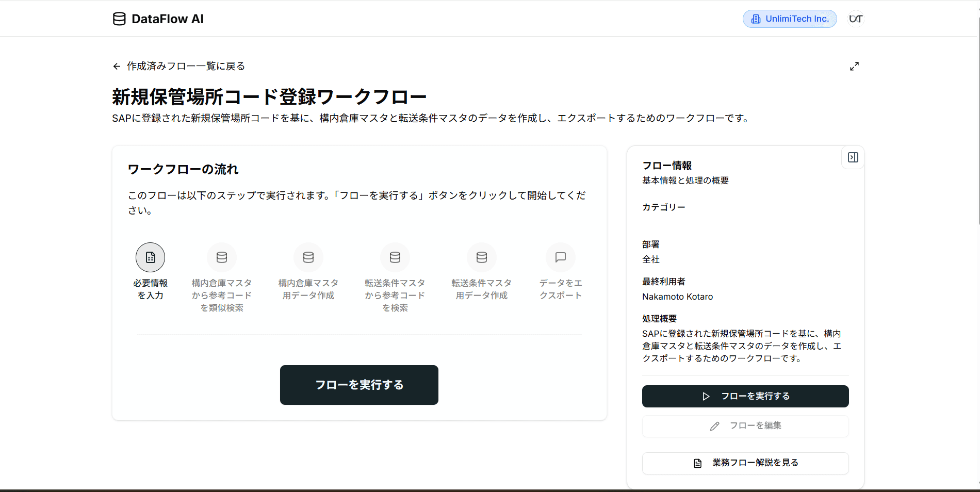Click the 必要情報を入力 step label
980x492 pixels.
pos(150,289)
